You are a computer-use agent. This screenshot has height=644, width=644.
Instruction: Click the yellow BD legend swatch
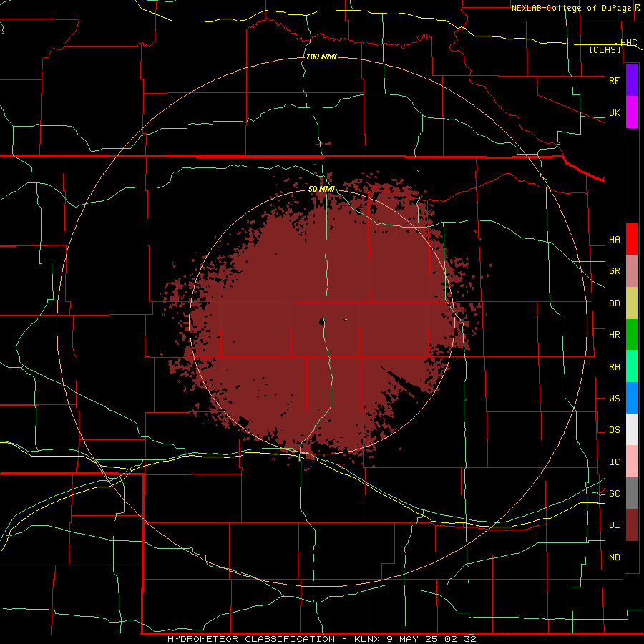click(632, 303)
